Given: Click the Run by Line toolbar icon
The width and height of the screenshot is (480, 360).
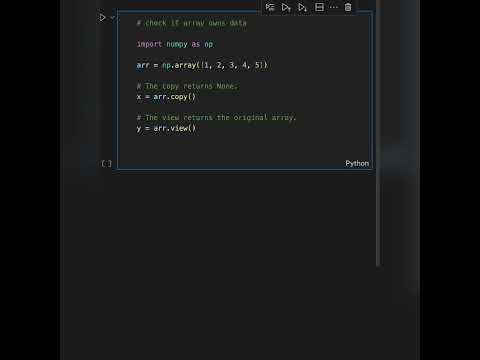Looking at the screenshot, I should (x=270, y=7).
